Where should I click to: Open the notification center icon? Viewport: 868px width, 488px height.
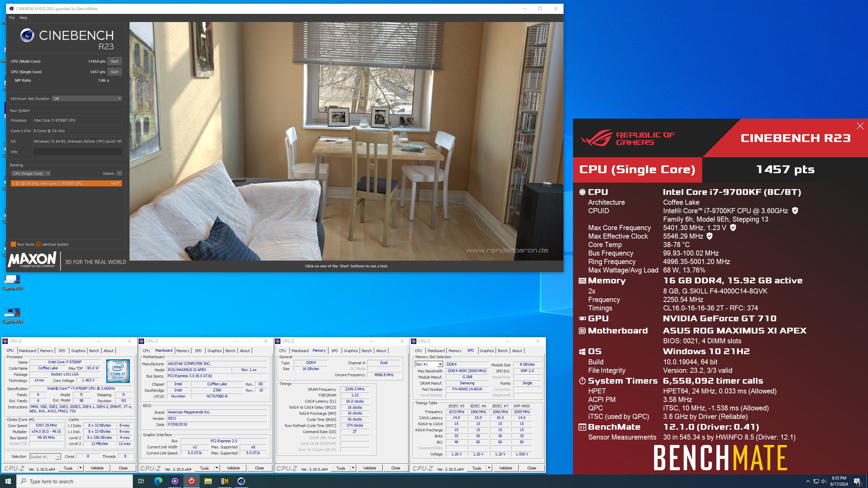pyautogui.click(x=857, y=481)
